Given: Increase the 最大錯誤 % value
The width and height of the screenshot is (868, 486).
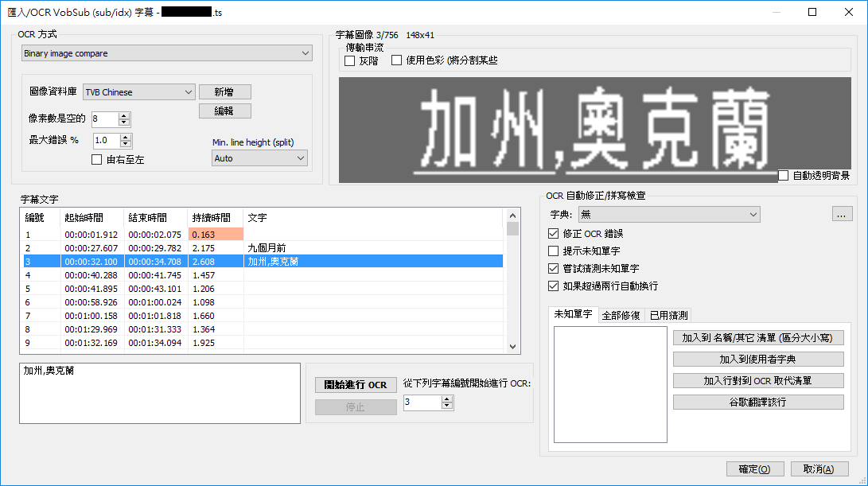Looking at the screenshot, I should 127,138.
